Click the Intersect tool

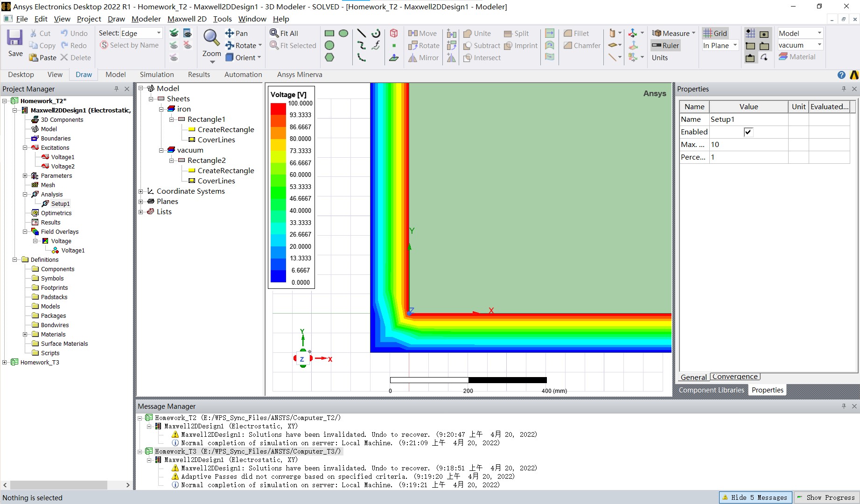point(482,57)
